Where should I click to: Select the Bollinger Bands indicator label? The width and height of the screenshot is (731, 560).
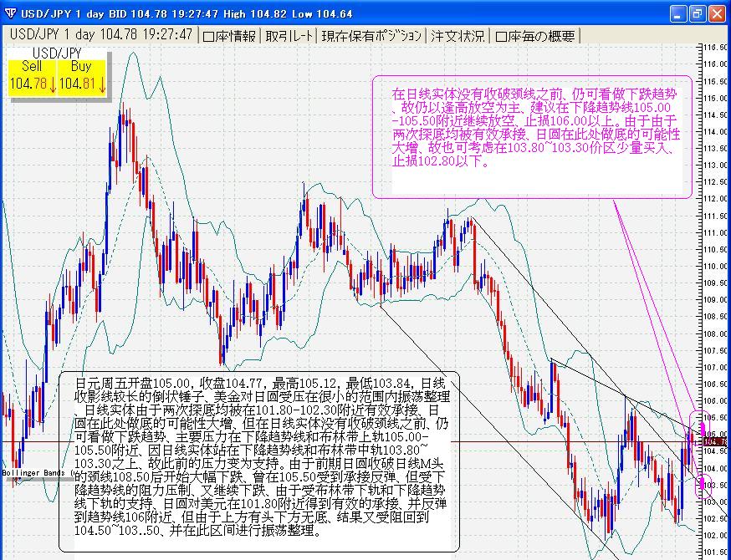(38, 473)
